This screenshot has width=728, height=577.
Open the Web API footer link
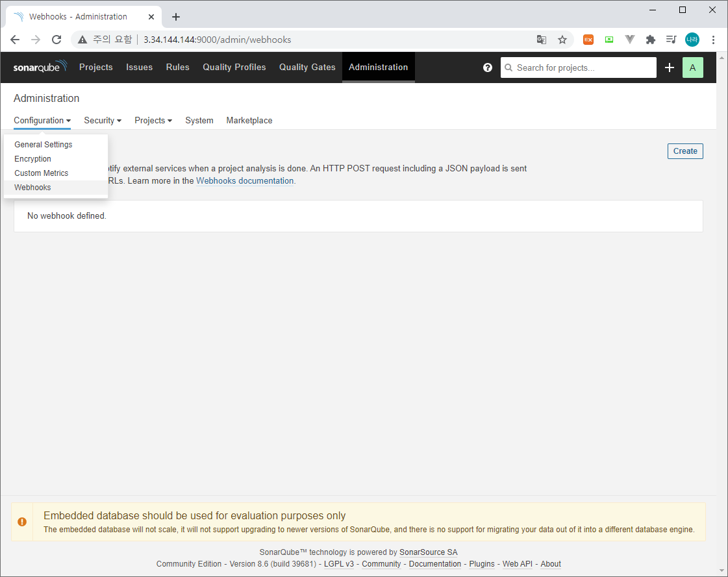pos(517,563)
